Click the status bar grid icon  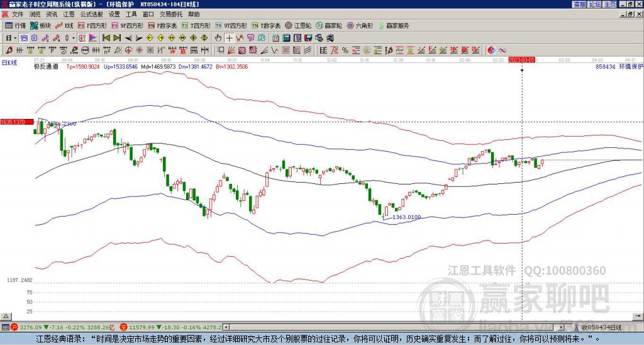pos(5,327)
